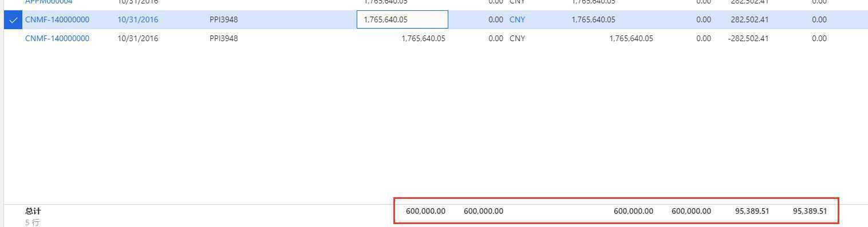Click PPI3948 in the unselected CNMF row
868x227 pixels.
[x=224, y=38]
